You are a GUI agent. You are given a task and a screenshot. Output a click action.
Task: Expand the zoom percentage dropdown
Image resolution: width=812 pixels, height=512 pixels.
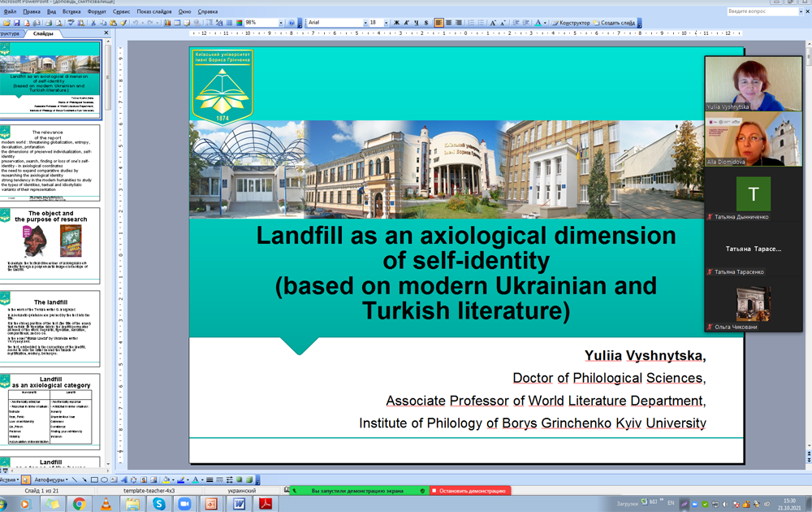pyautogui.click(x=281, y=23)
